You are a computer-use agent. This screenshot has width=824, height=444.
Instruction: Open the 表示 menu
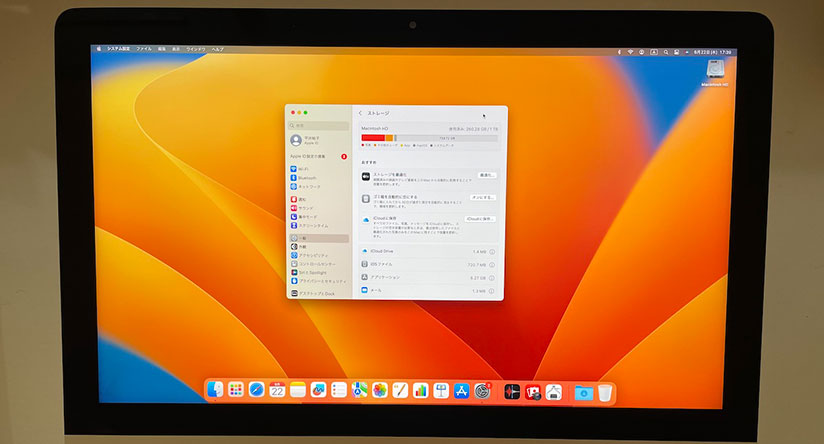(x=176, y=49)
